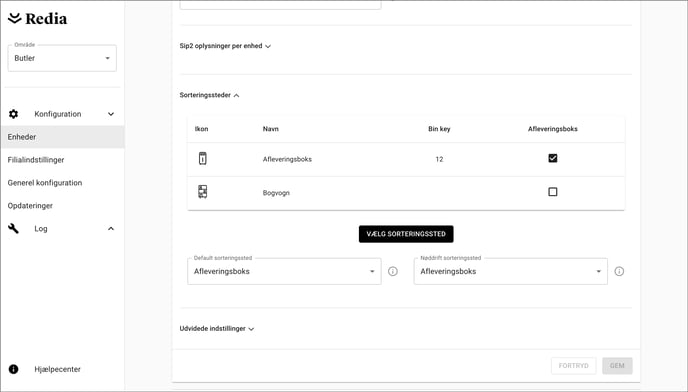Click VÆLG SORTERINGSSTED button
688x392 pixels.
click(406, 234)
